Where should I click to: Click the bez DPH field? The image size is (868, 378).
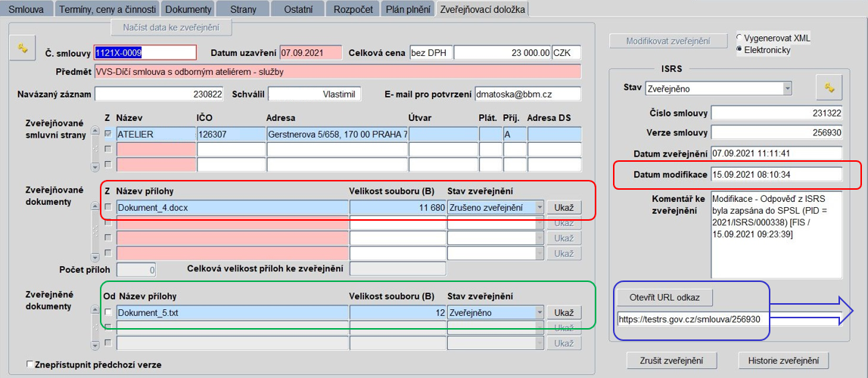point(431,52)
